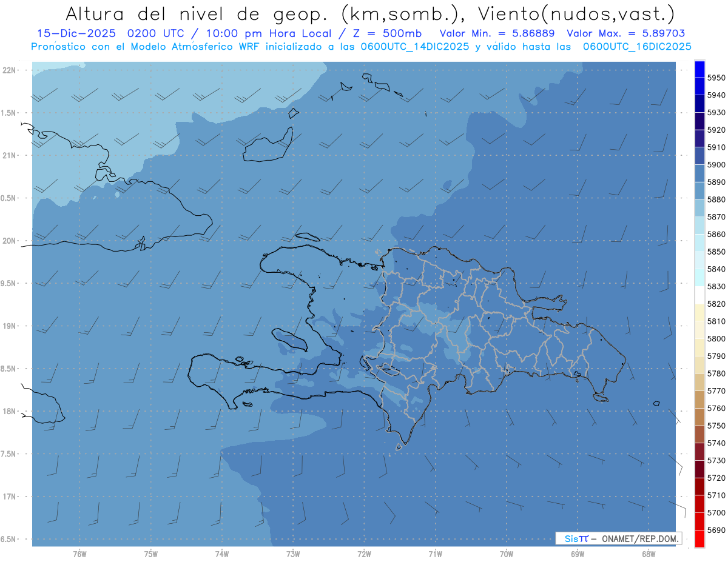This screenshot has height=562, width=728.
Task: Click the '5710' colorbar label
Action: pyautogui.click(x=716, y=496)
